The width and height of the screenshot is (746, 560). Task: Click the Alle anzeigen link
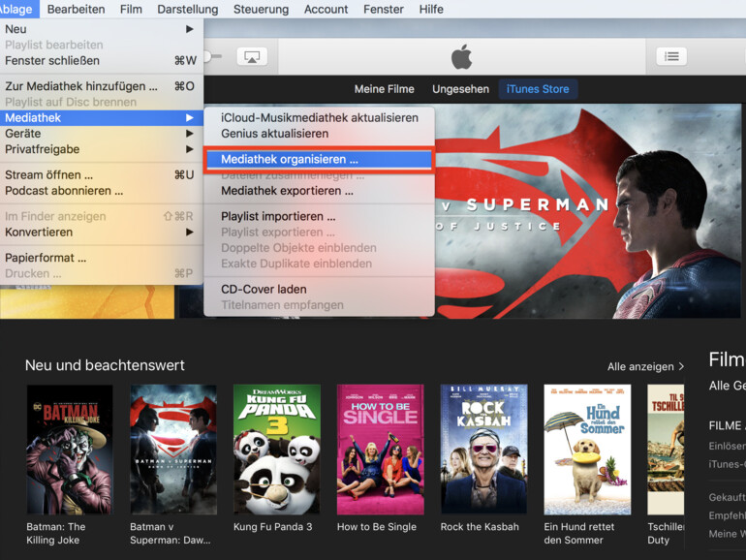645,366
